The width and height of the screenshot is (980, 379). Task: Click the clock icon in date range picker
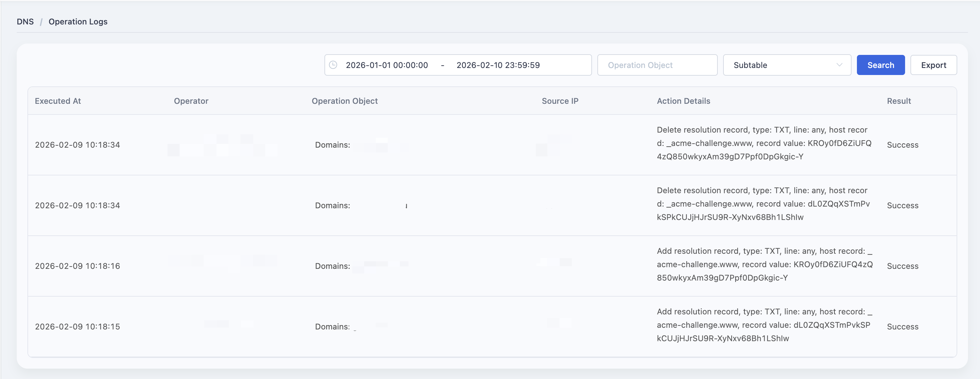pyautogui.click(x=333, y=65)
